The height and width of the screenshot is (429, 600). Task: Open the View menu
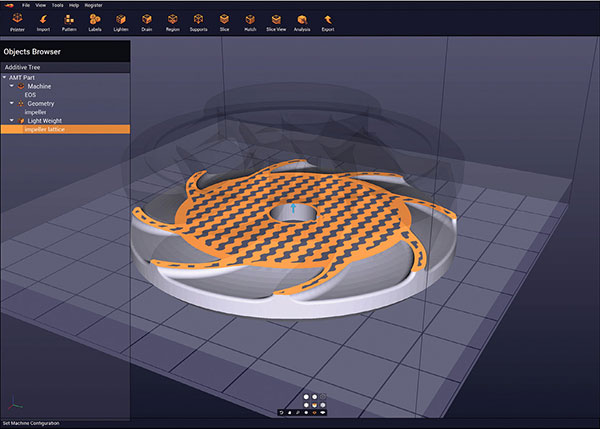40,5
